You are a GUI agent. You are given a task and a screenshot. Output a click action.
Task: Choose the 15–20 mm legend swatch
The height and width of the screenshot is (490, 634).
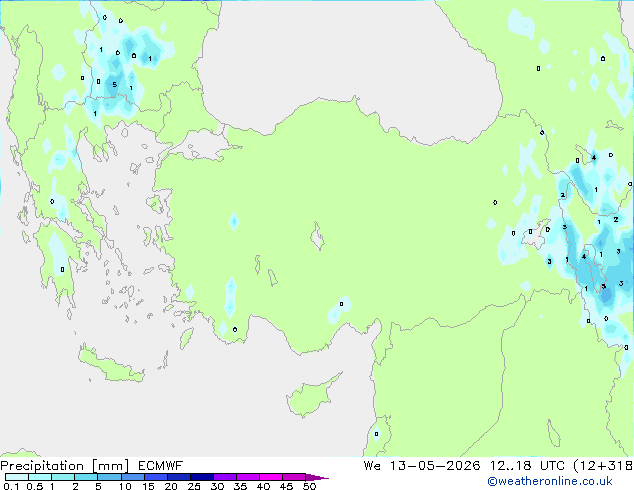point(155,477)
